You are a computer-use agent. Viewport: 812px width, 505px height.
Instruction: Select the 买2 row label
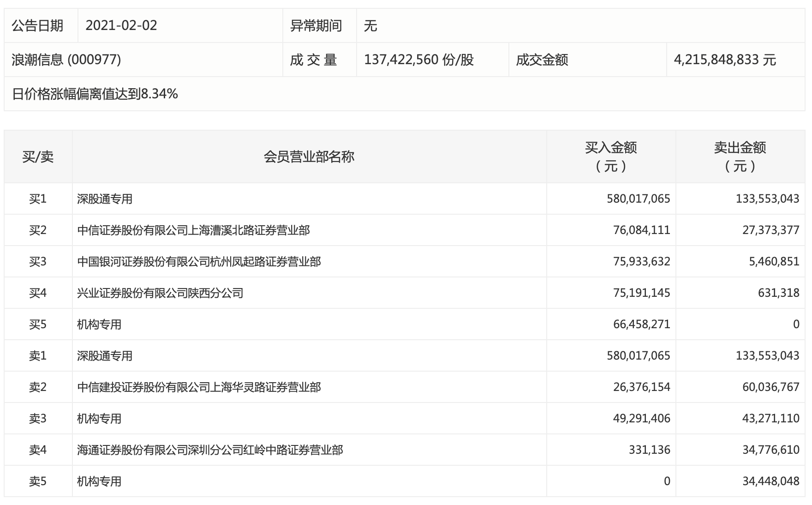pos(38,230)
